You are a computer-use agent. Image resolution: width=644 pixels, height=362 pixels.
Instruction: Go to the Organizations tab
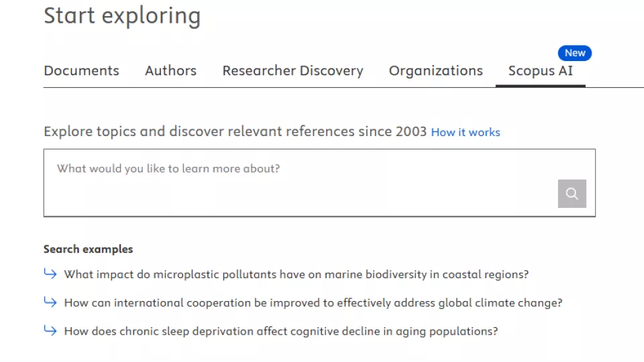(x=435, y=70)
